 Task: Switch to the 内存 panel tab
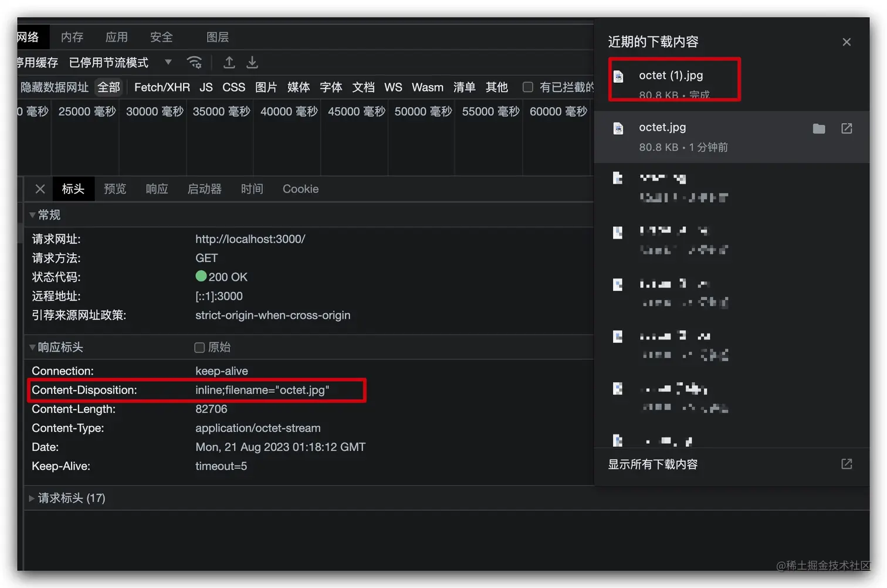tap(72, 36)
